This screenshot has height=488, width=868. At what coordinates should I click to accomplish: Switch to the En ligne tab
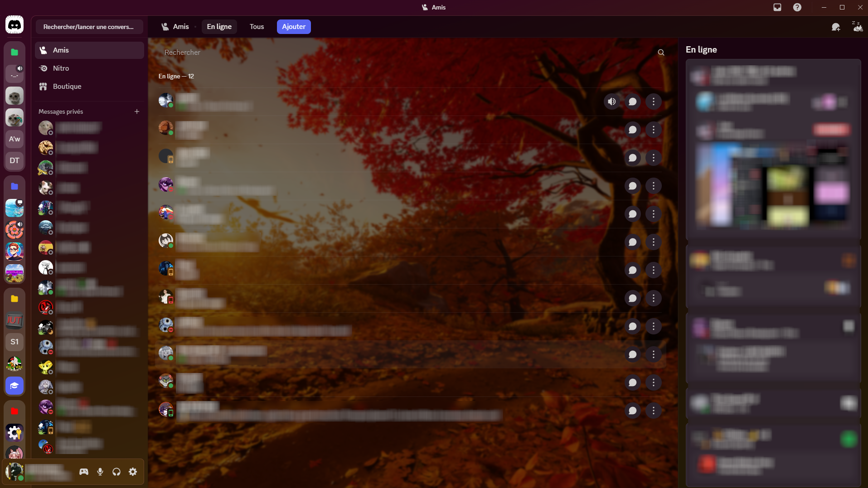click(x=218, y=26)
